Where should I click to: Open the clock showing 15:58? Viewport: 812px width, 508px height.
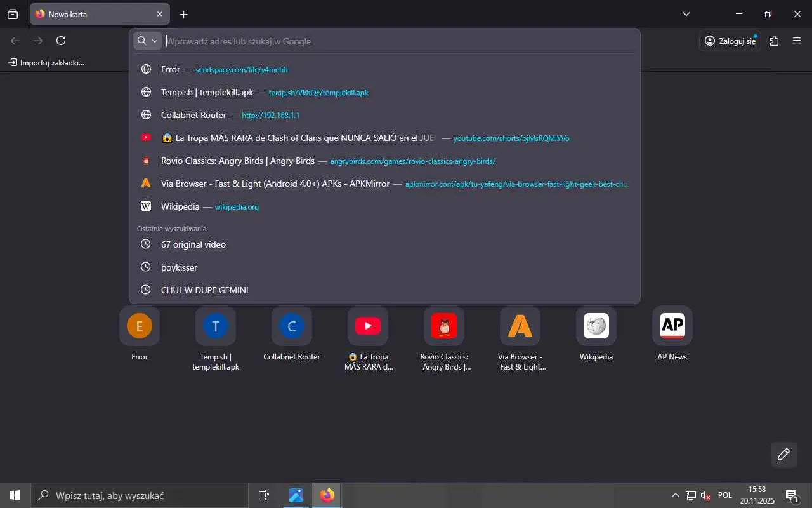point(757,495)
